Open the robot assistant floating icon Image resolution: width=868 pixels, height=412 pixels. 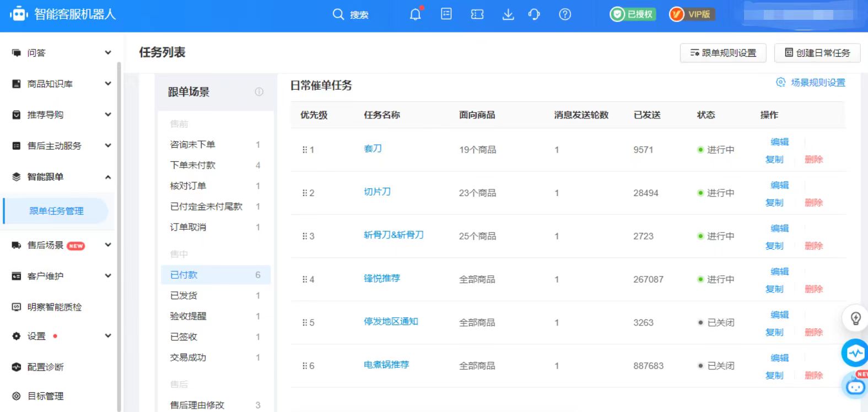(x=855, y=386)
